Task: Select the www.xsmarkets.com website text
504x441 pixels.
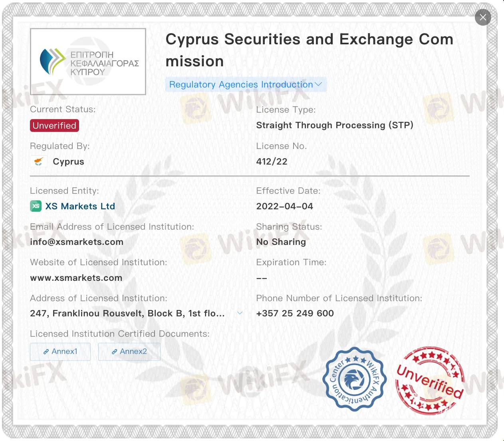Action: [76, 278]
